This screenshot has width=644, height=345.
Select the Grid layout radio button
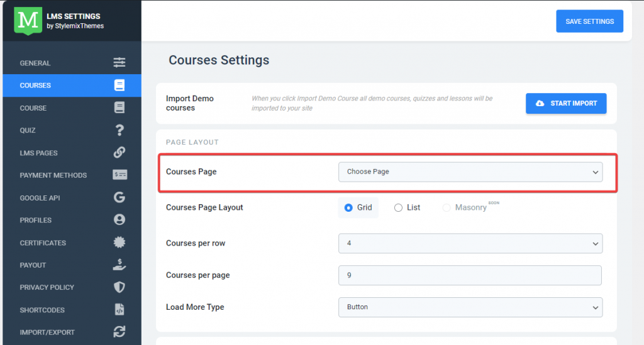[x=348, y=207]
